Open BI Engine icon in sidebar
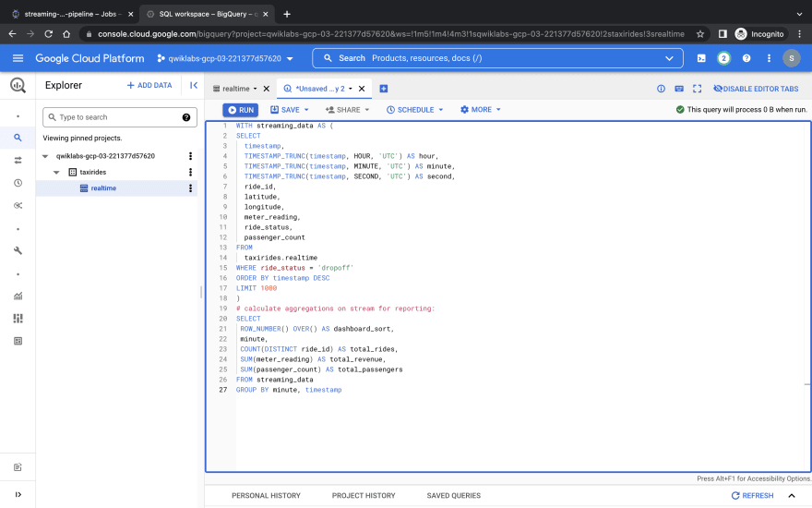The width and height of the screenshot is (812, 508). pos(18,341)
